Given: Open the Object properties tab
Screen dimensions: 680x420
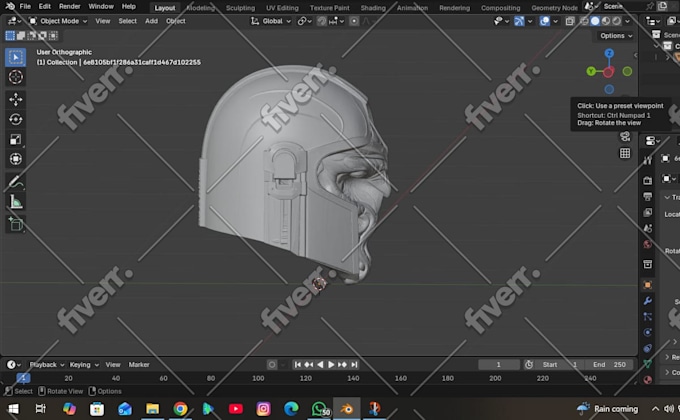Looking at the screenshot, I should 647,285.
